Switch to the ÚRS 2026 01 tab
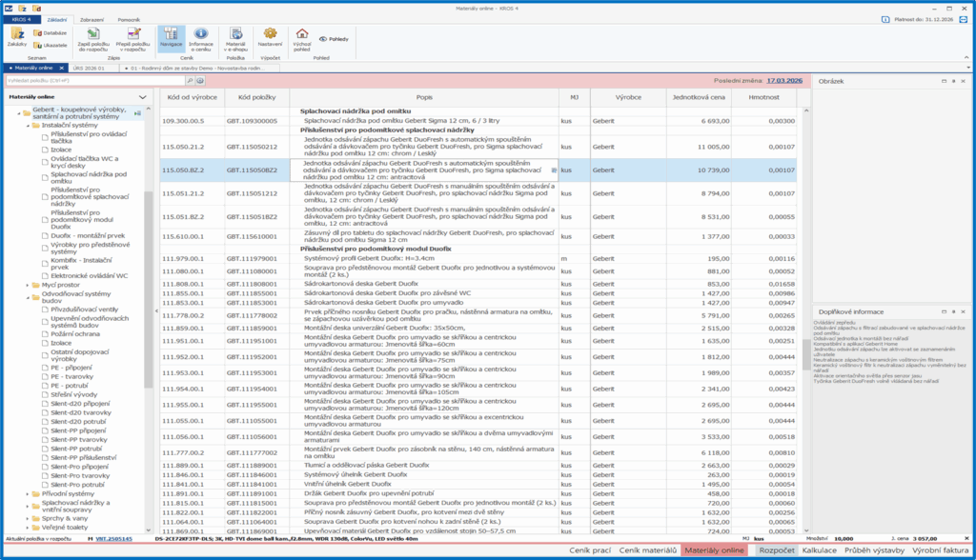 click(x=89, y=68)
